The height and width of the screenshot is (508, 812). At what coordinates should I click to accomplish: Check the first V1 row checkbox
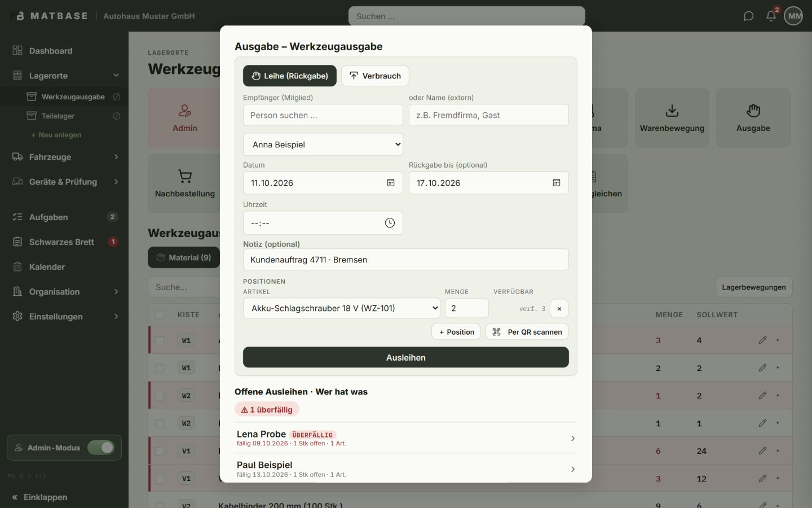[160, 451]
